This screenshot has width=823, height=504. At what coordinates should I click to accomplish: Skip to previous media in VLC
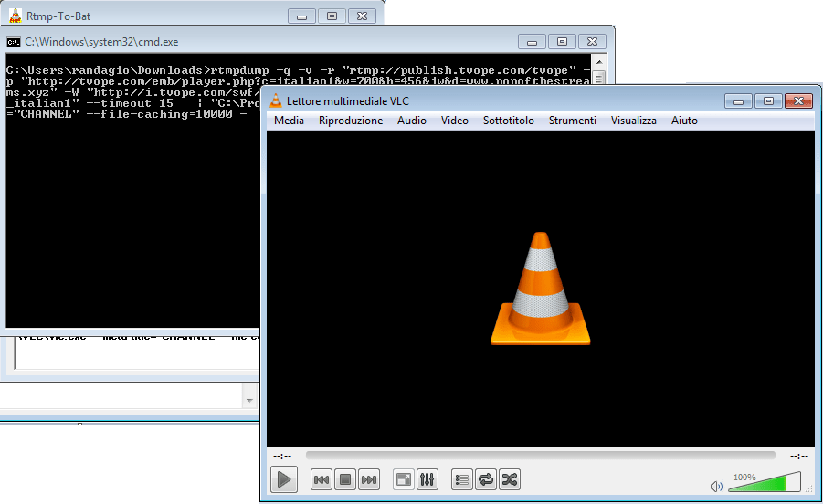(x=322, y=479)
